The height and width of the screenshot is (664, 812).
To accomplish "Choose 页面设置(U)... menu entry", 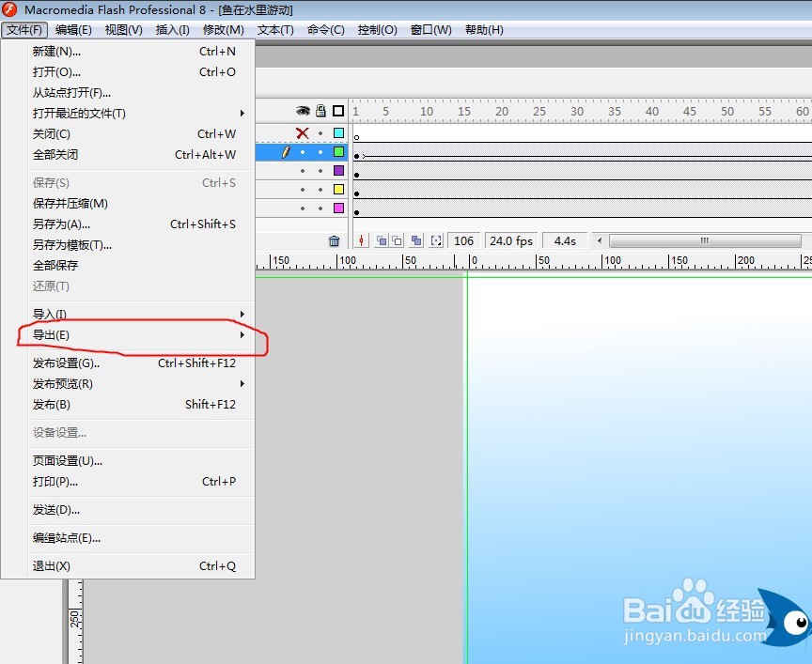I will [x=140, y=460].
